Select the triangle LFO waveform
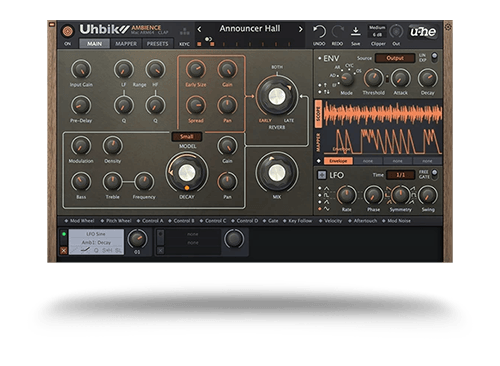 click(323, 188)
